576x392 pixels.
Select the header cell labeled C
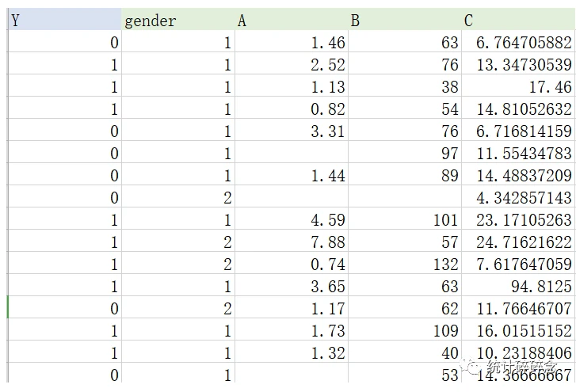pyautogui.click(x=518, y=21)
